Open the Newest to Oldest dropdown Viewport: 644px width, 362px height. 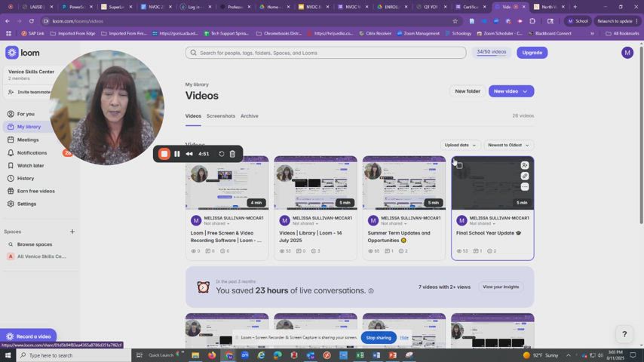(508, 145)
